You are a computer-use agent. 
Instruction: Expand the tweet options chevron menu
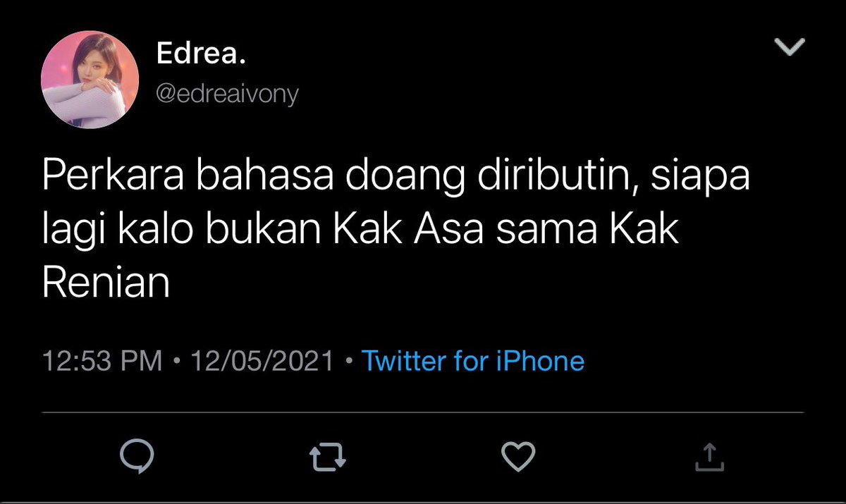point(790,48)
